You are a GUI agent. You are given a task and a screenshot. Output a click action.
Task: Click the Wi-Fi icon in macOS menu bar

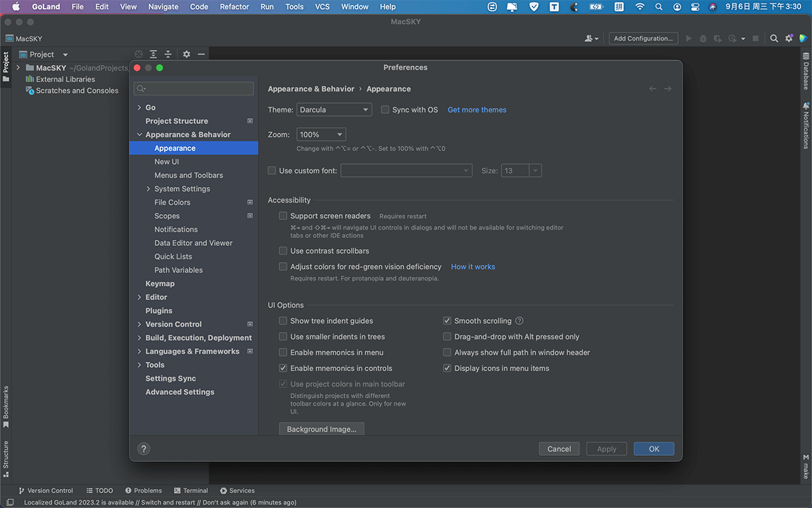tap(639, 7)
